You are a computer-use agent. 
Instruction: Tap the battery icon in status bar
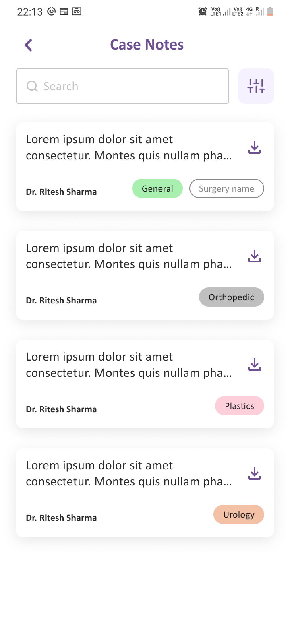(x=270, y=12)
